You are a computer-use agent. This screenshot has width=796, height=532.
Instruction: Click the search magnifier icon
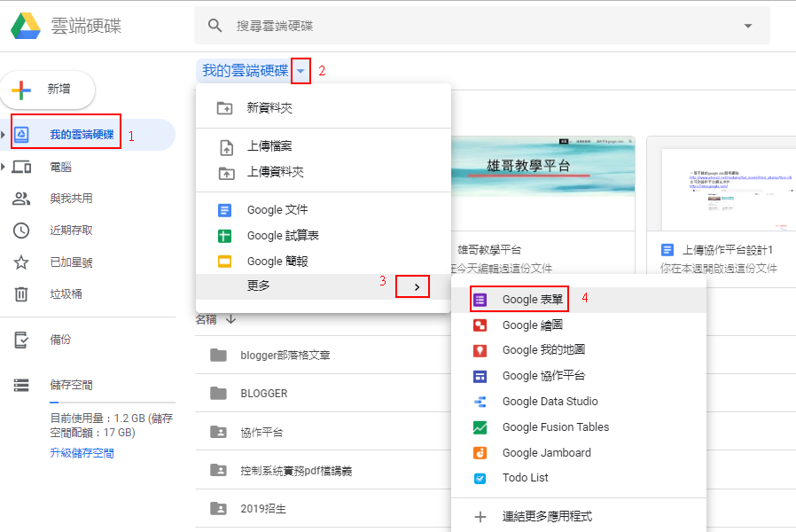click(215, 26)
